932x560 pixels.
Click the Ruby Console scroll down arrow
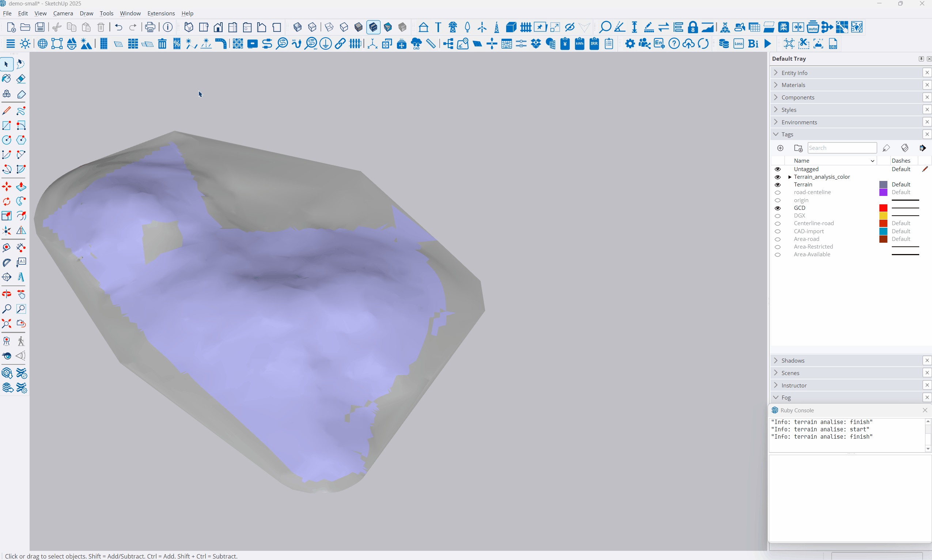928,449
